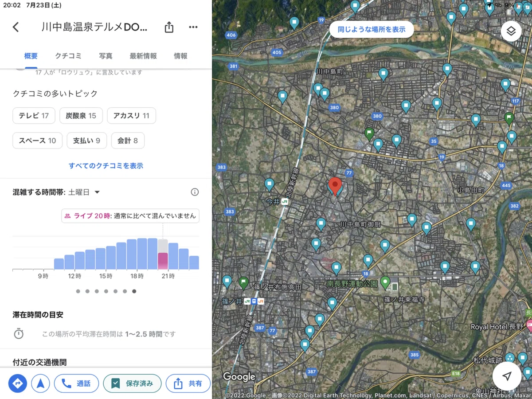Tap the ライブ 20時 busyness label
The image size is (532, 399).
[130, 216]
